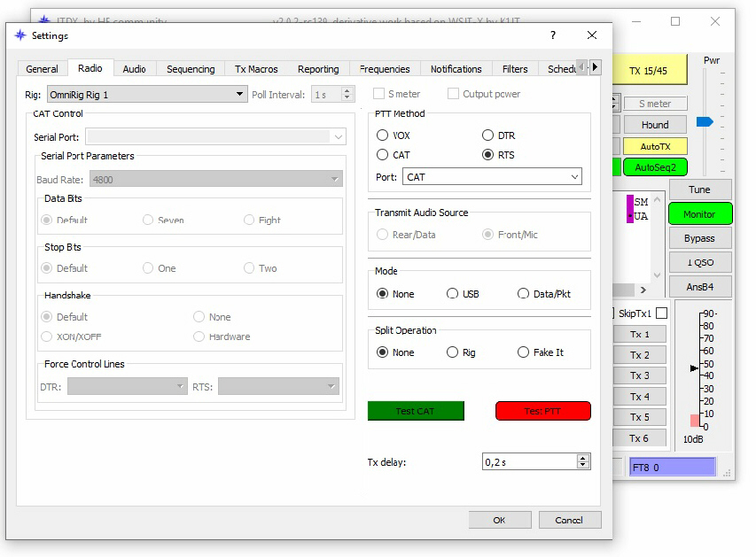This screenshot has height=557, width=756.
Task: Select VOX as PTT method
Action: click(383, 135)
